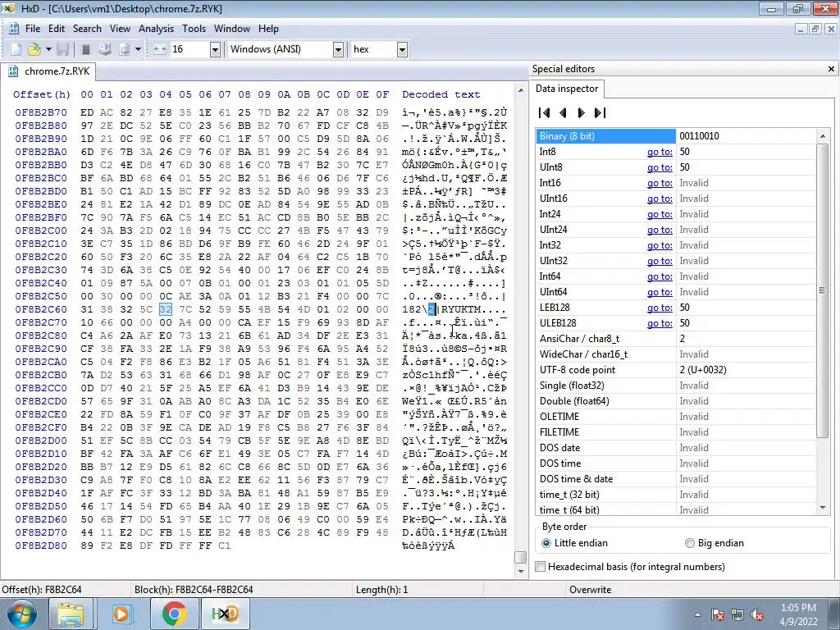Viewport: 840px width, 630px height.
Task: Select the FILETIME row
Action: [x=676, y=431]
